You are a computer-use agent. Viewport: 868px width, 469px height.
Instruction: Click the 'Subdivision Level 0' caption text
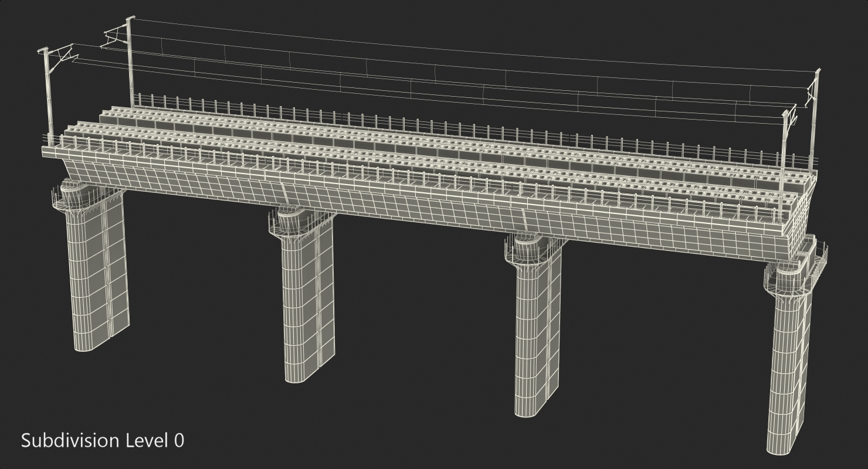click(103, 440)
